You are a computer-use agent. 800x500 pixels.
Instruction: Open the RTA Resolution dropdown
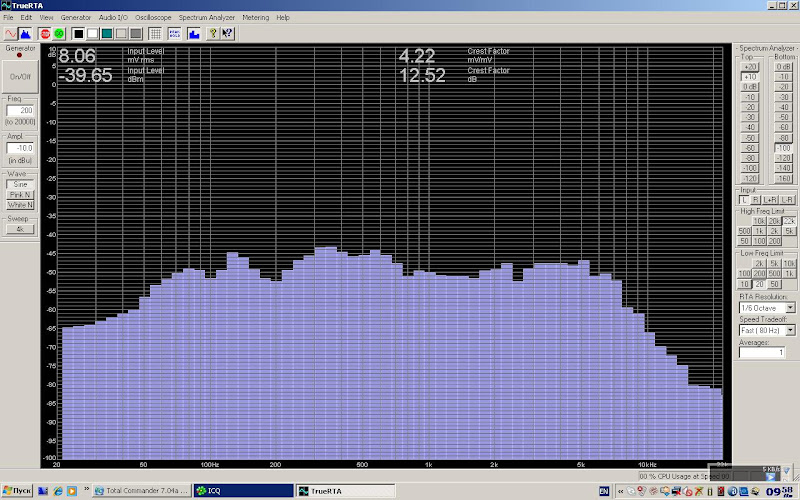[x=790, y=308]
